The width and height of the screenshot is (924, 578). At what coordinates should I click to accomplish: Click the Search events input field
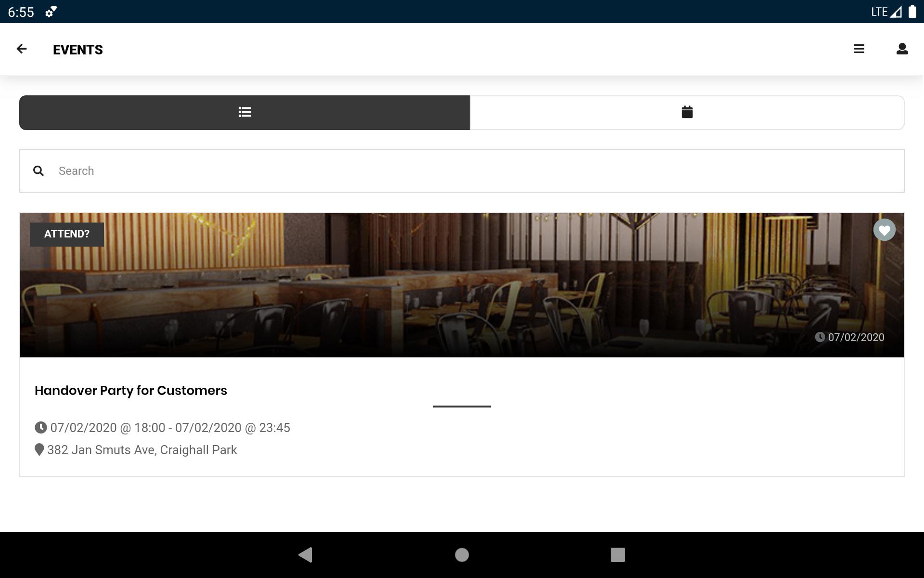[462, 171]
